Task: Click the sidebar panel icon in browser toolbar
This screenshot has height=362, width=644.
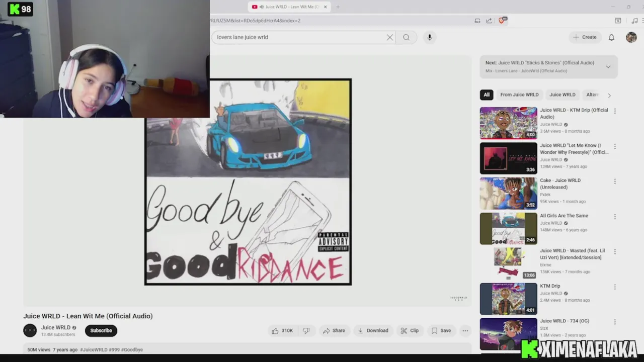Action: pyautogui.click(x=618, y=21)
